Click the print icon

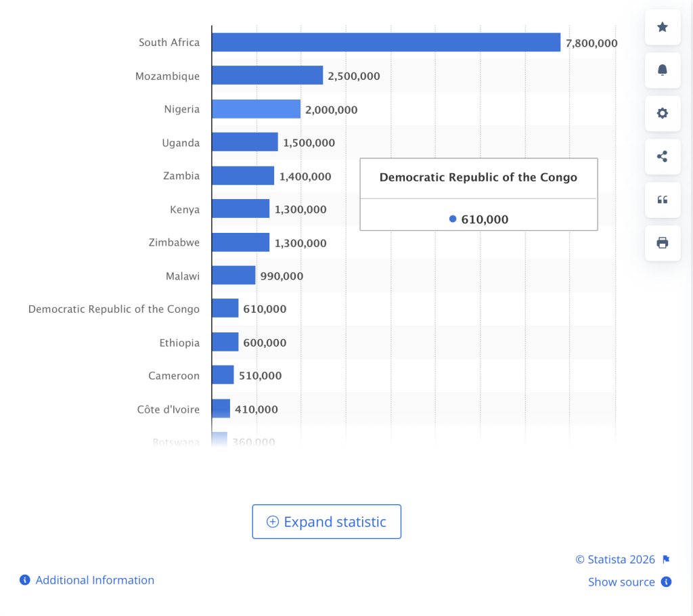663,243
